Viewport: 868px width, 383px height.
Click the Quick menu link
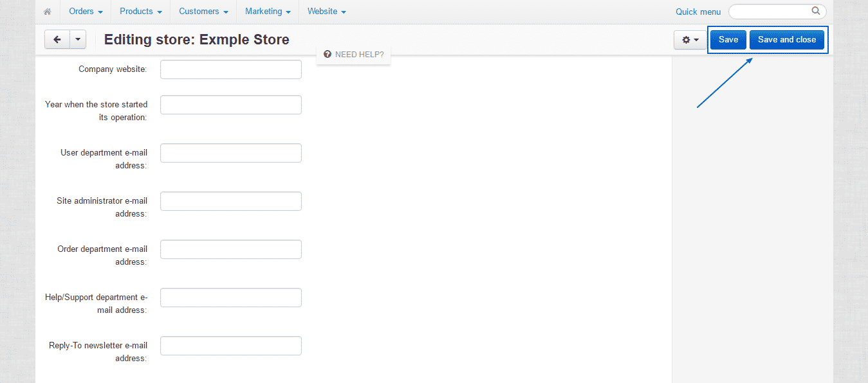[698, 12]
